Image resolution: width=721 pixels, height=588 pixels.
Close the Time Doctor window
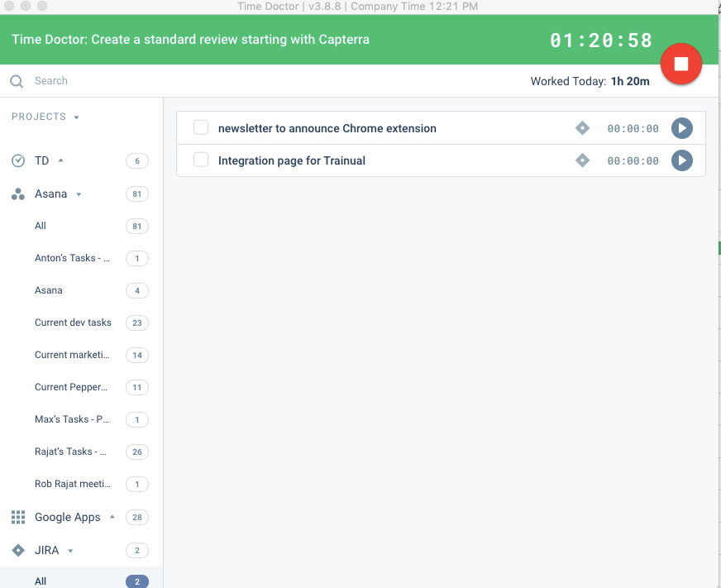(x=9, y=6)
